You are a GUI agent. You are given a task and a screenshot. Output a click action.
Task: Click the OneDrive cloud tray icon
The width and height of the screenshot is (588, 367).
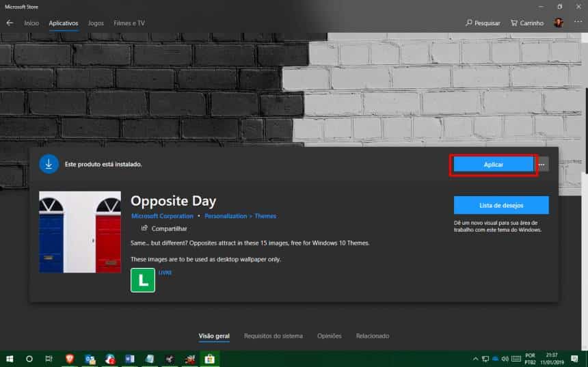(x=496, y=359)
